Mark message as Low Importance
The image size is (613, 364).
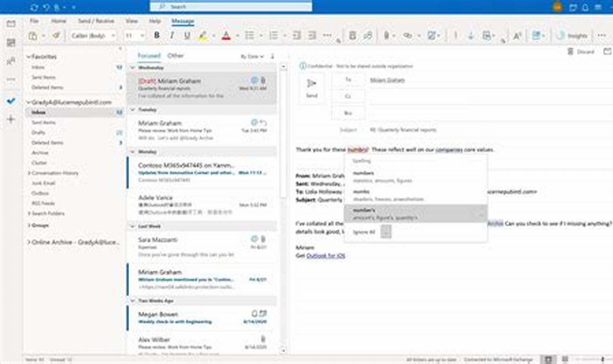(471, 36)
